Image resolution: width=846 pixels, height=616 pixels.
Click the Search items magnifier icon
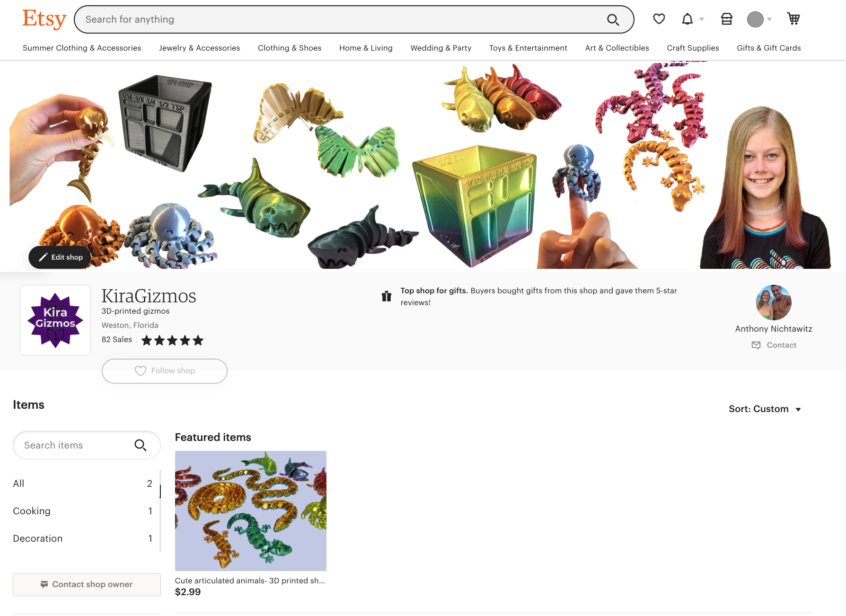(141, 445)
